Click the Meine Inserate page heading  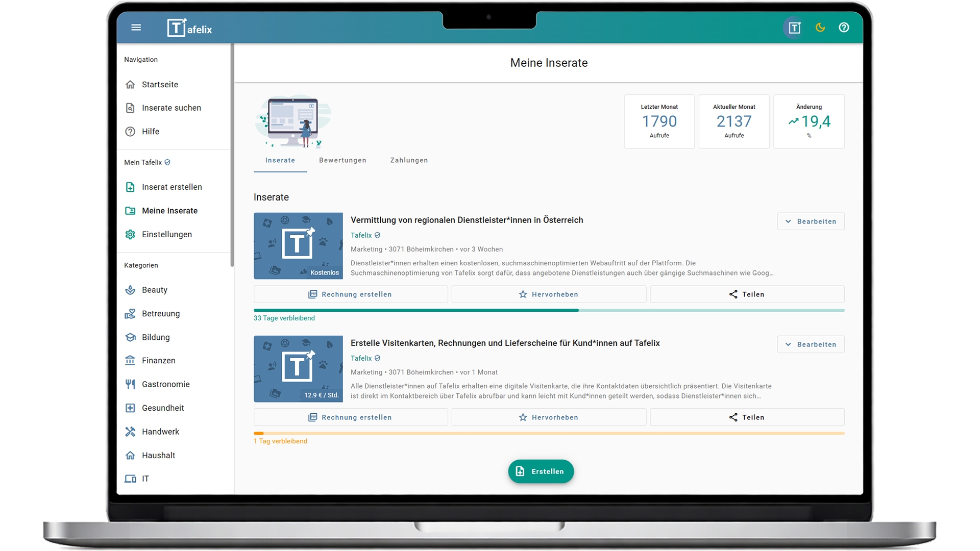(x=549, y=63)
